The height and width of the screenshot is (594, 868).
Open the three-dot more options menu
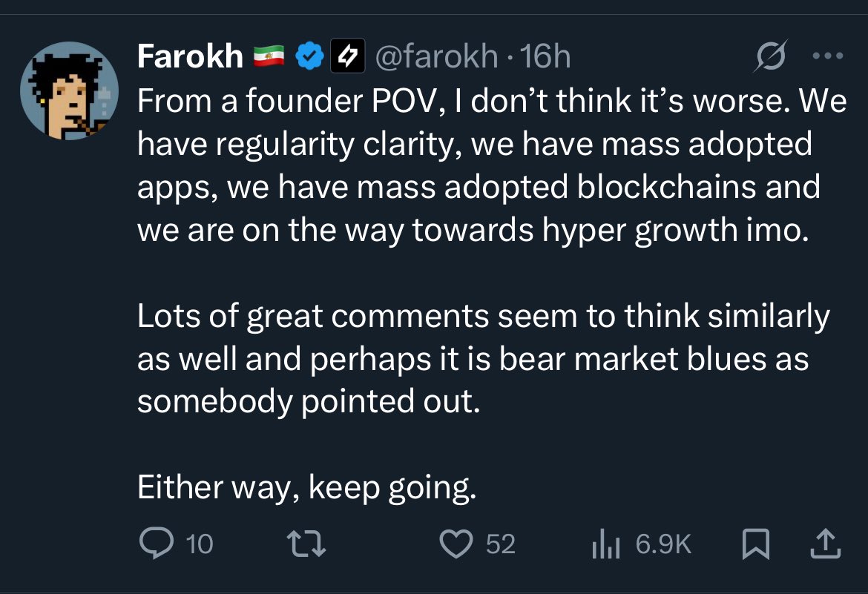point(827,56)
